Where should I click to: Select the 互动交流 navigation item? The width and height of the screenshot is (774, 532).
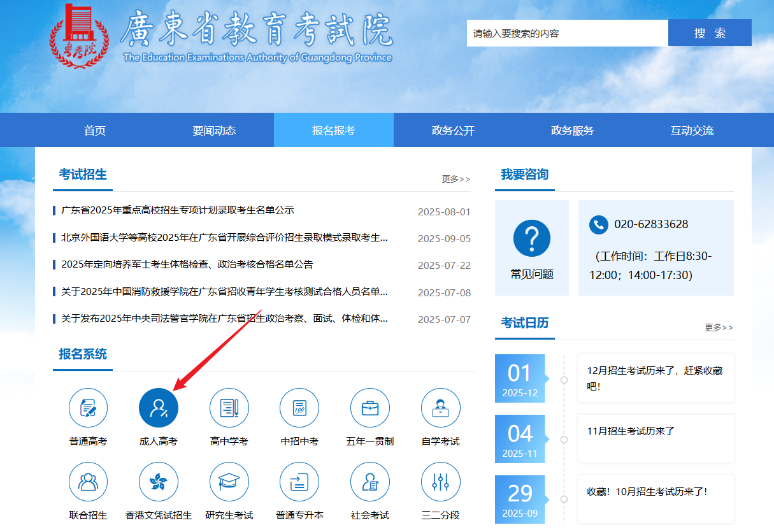(x=692, y=130)
